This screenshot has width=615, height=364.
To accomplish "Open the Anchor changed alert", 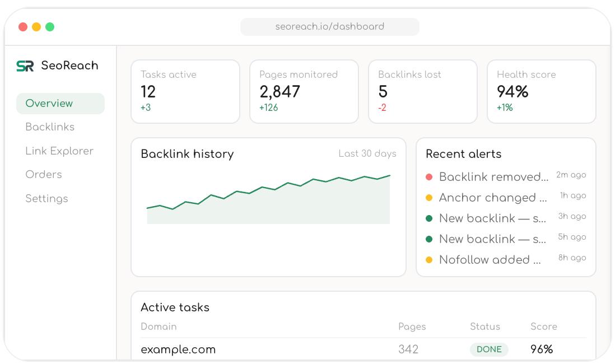I will tap(506, 198).
